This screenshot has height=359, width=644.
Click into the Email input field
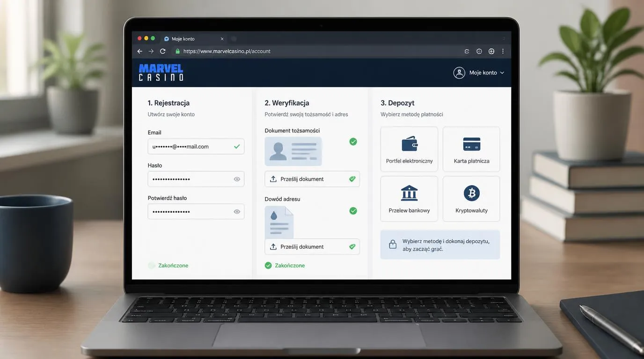196,146
